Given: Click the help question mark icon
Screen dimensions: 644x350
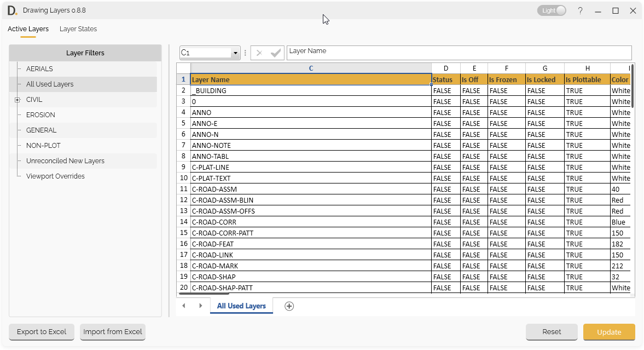Looking at the screenshot, I should click(x=581, y=11).
